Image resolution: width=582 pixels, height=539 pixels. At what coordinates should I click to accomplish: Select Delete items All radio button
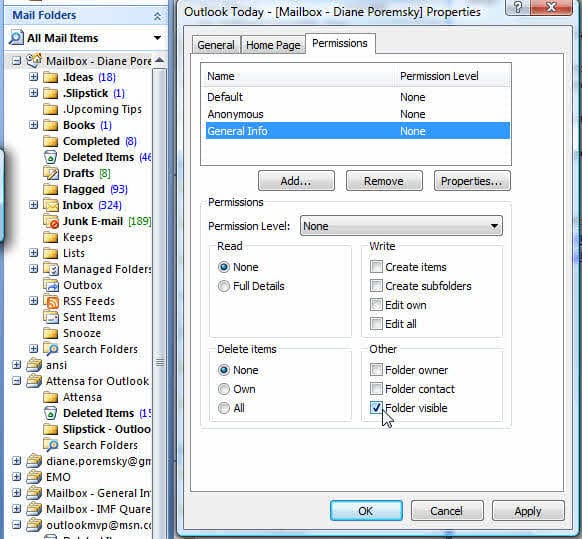(x=224, y=408)
